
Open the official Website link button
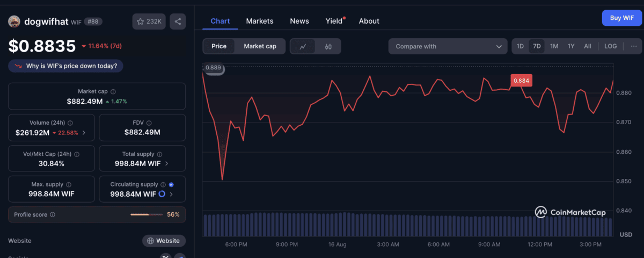point(164,241)
